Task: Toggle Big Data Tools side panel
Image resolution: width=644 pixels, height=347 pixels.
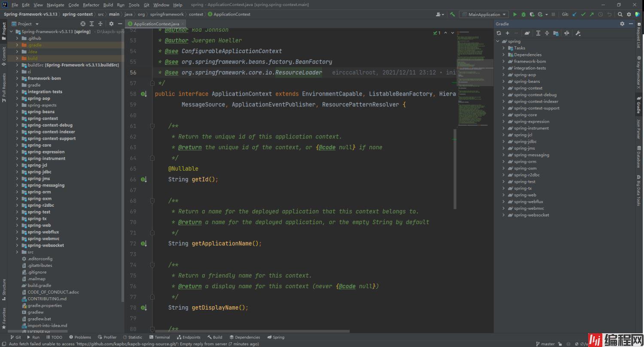Action: coord(638,191)
